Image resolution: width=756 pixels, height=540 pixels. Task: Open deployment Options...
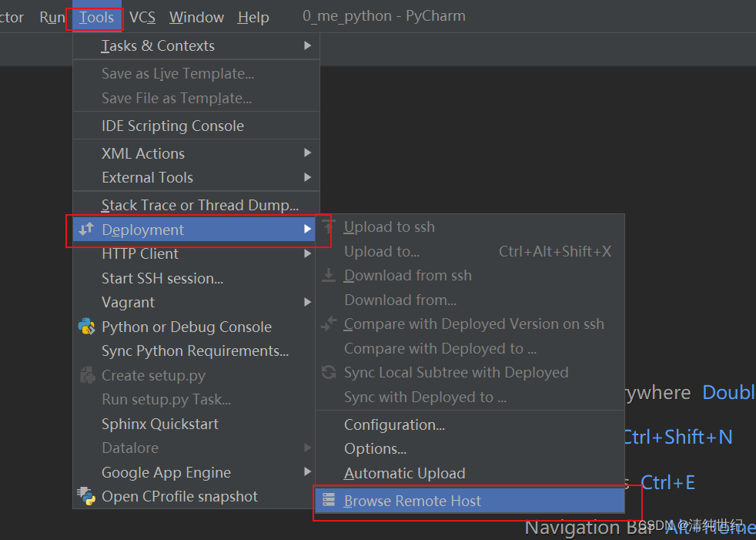tap(470, 449)
